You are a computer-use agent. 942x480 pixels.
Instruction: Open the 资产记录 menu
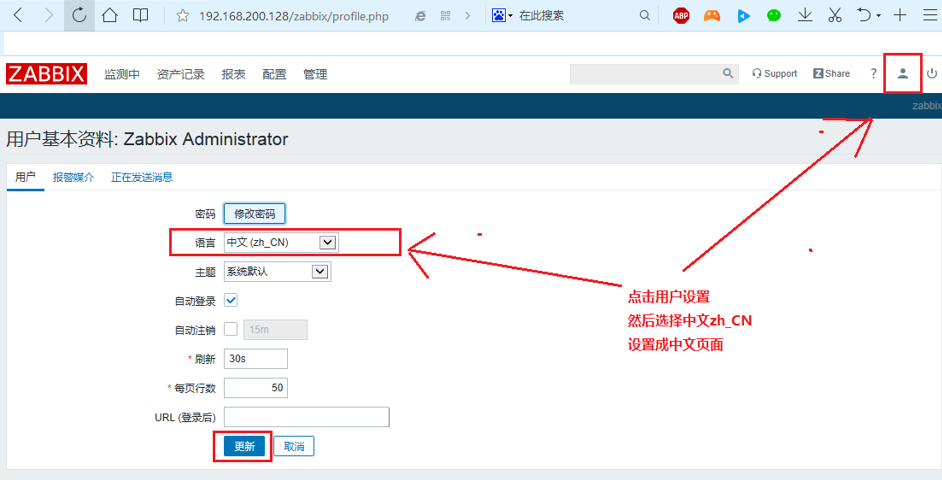[180, 74]
